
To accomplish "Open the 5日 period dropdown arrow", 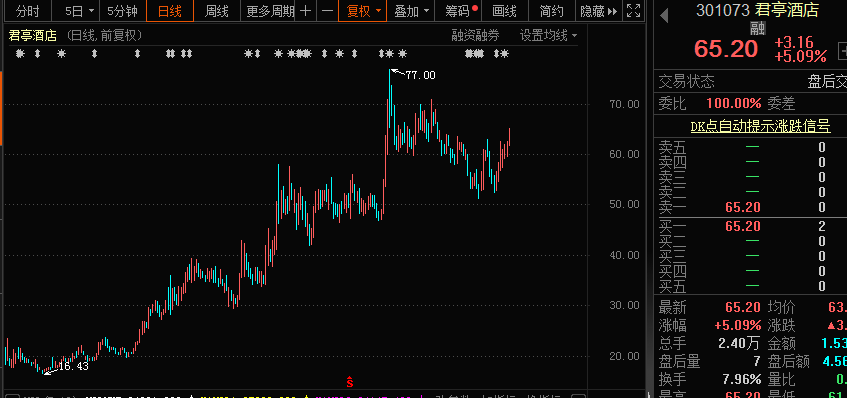I will 90,11.
